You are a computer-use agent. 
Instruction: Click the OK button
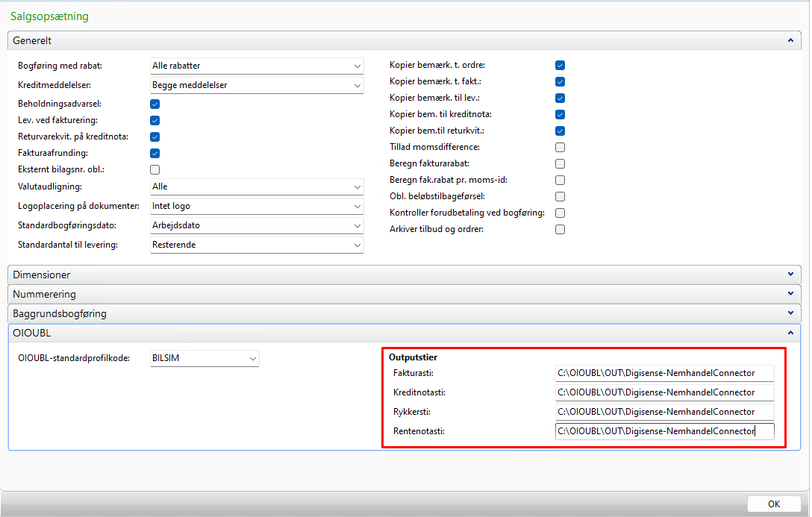coord(774,504)
